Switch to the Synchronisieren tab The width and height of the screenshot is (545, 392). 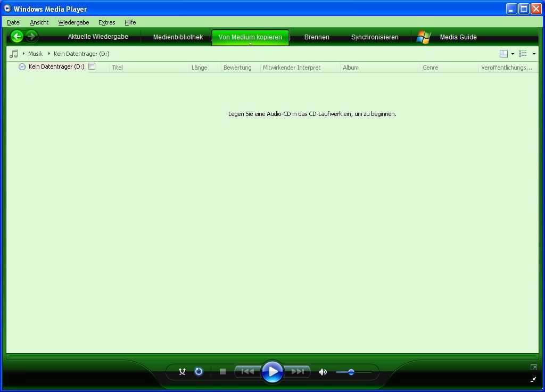375,37
